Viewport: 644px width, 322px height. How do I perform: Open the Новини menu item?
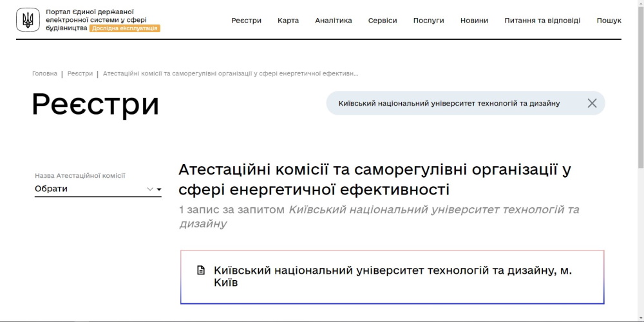click(x=474, y=21)
